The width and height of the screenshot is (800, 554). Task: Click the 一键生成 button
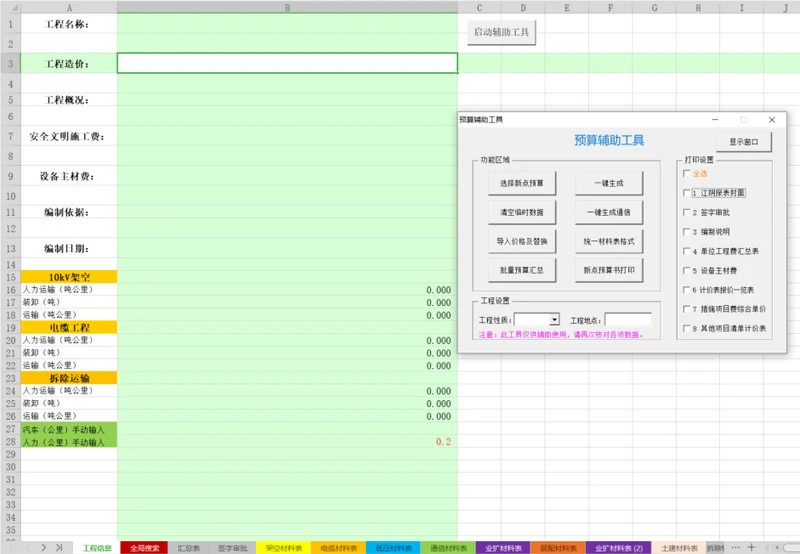click(609, 183)
